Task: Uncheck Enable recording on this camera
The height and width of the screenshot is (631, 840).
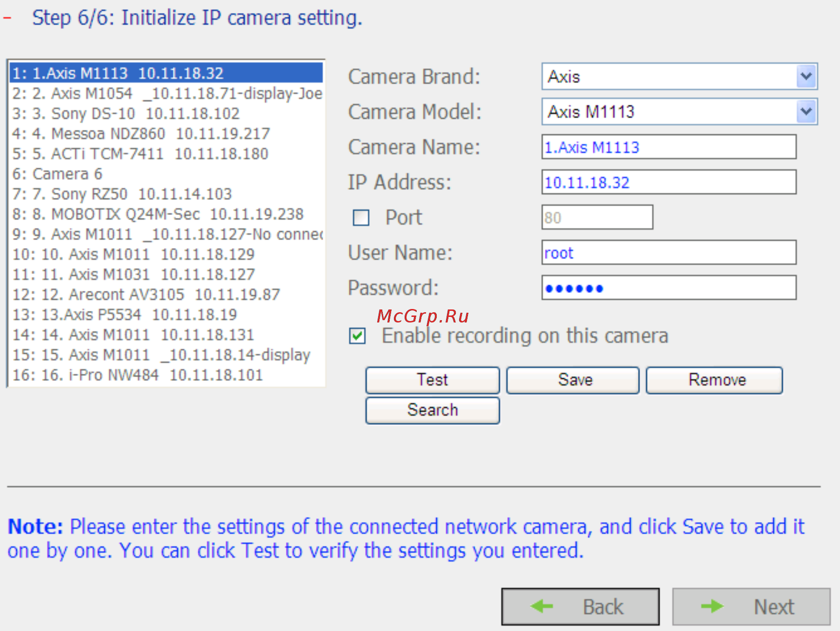Action: [x=357, y=336]
